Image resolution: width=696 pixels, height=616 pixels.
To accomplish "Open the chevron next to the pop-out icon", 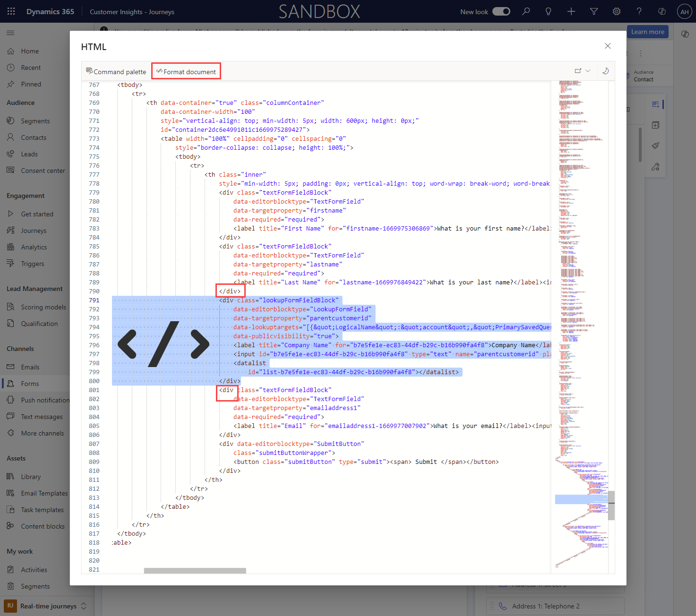I will pos(587,70).
